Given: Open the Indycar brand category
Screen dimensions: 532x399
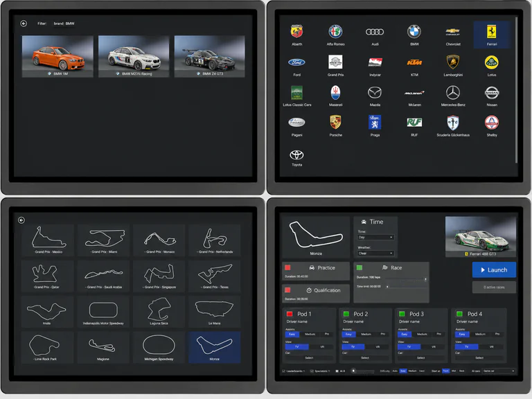Looking at the screenshot, I should (x=375, y=62).
